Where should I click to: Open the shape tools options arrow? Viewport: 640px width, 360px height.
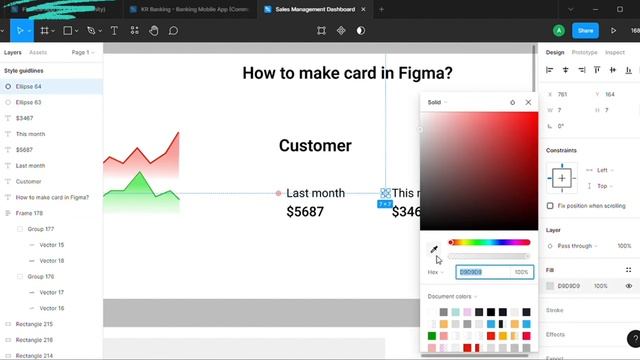pos(76,31)
